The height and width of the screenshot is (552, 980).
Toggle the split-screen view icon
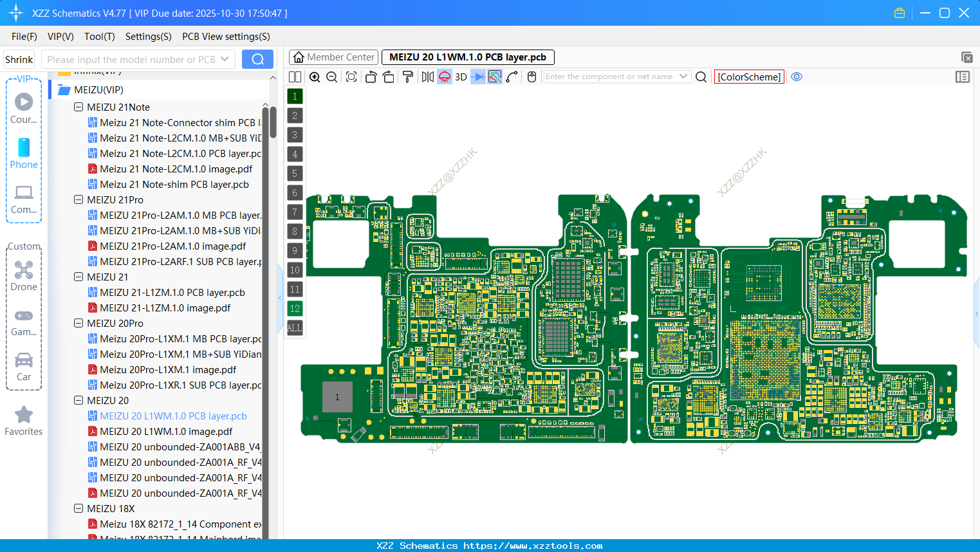pyautogui.click(x=294, y=77)
